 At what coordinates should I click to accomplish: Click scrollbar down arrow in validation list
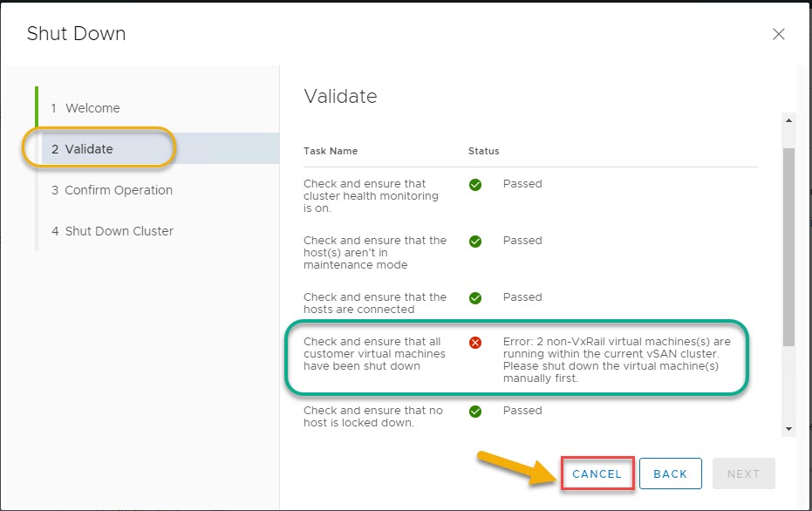point(789,428)
